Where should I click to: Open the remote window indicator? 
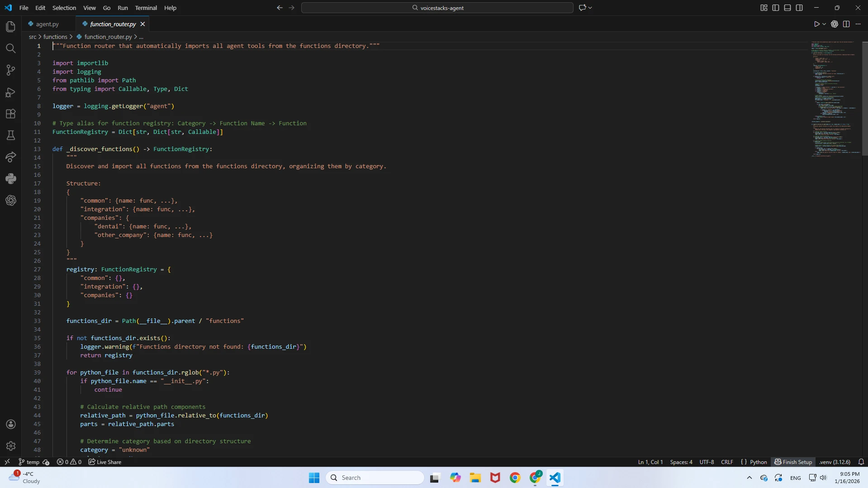7,462
